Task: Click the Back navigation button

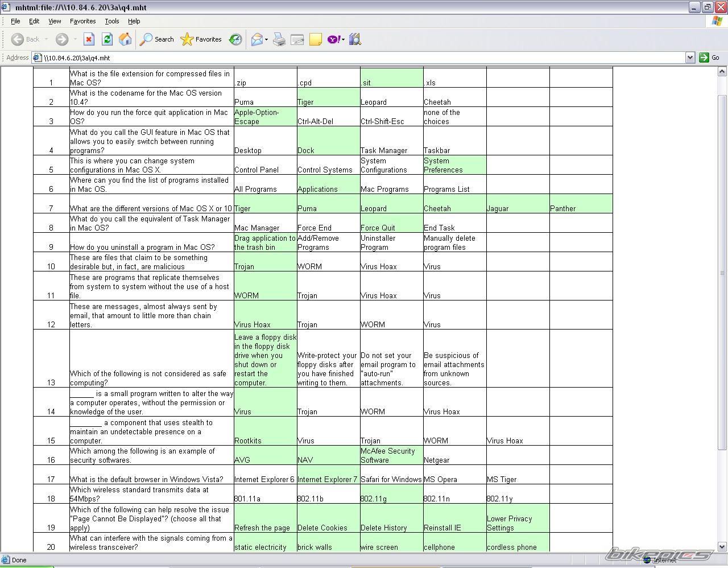Action: [x=25, y=39]
